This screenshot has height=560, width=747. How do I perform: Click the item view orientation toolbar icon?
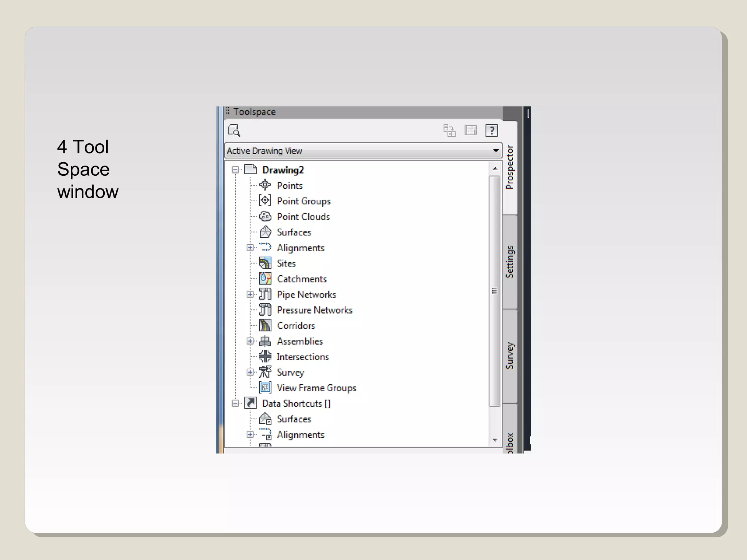pos(449,130)
